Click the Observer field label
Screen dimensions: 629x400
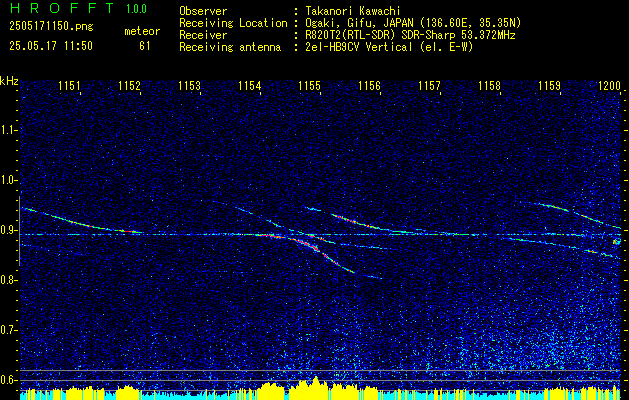pos(203,11)
